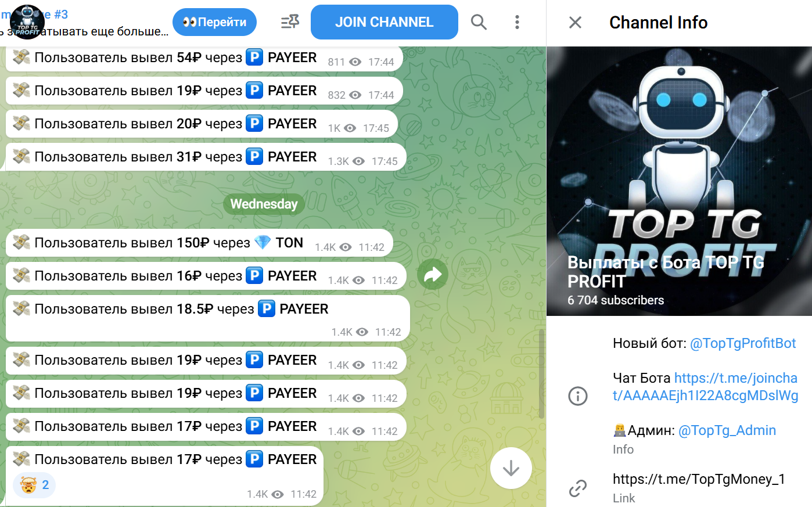Viewport: 812px width, 507px height.
Task: Click the views eye icon on the TON message
Action: point(346,247)
